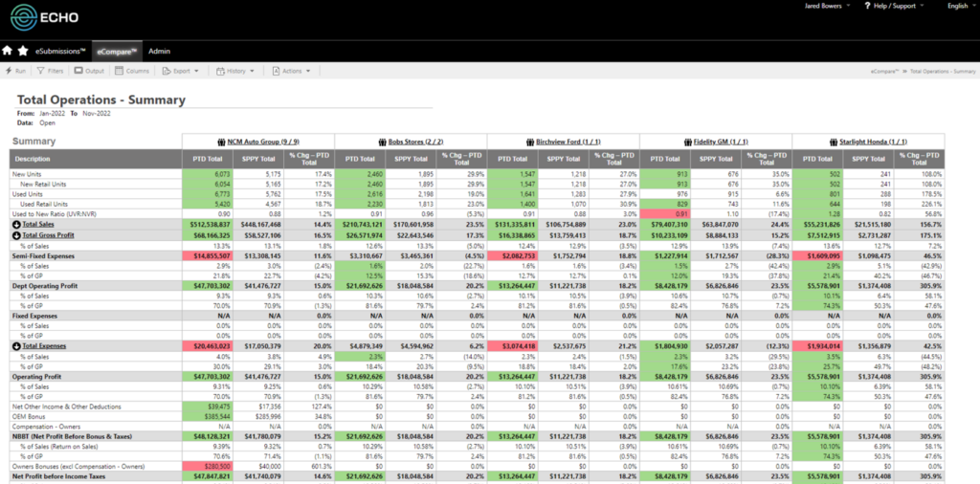Select the eCompare tab
Image resolution: width=980 pixels, height=484 pixels.
pyautogui.click(x=117, y=52)
